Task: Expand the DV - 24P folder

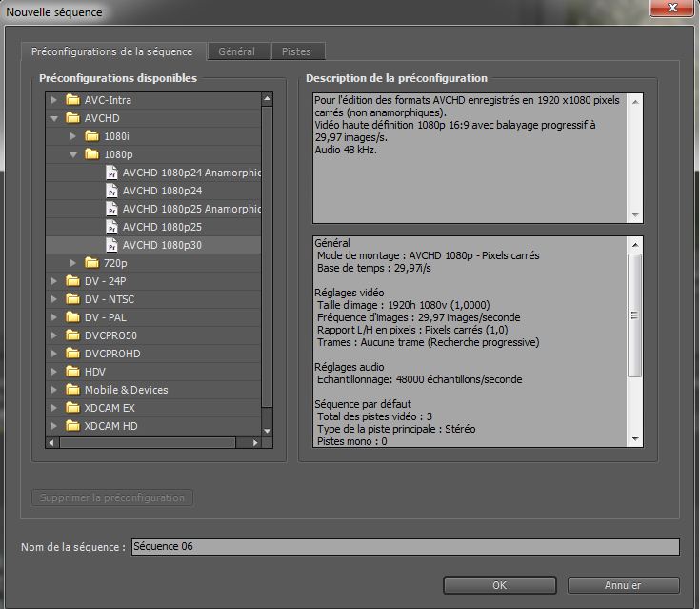Action: pos(54,281)
